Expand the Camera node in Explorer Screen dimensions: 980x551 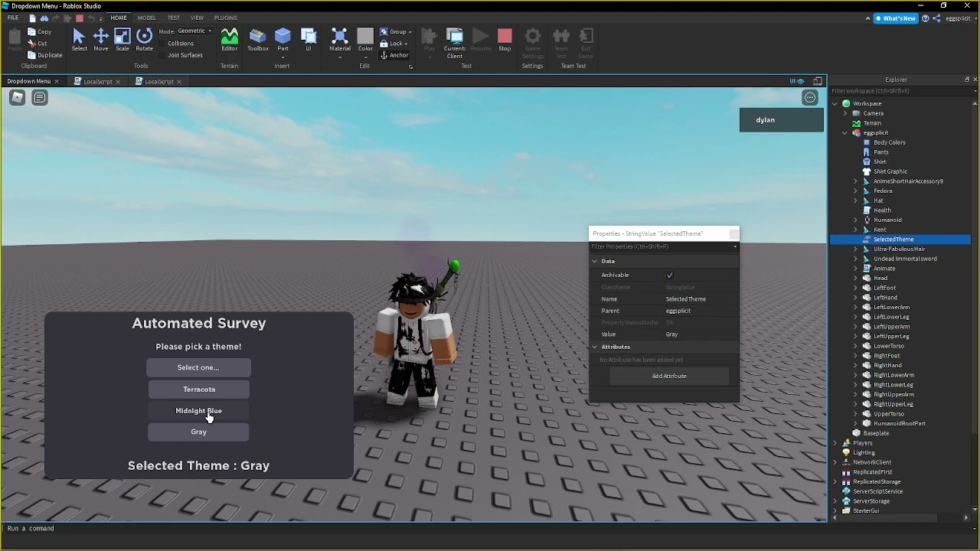[845, 113]
